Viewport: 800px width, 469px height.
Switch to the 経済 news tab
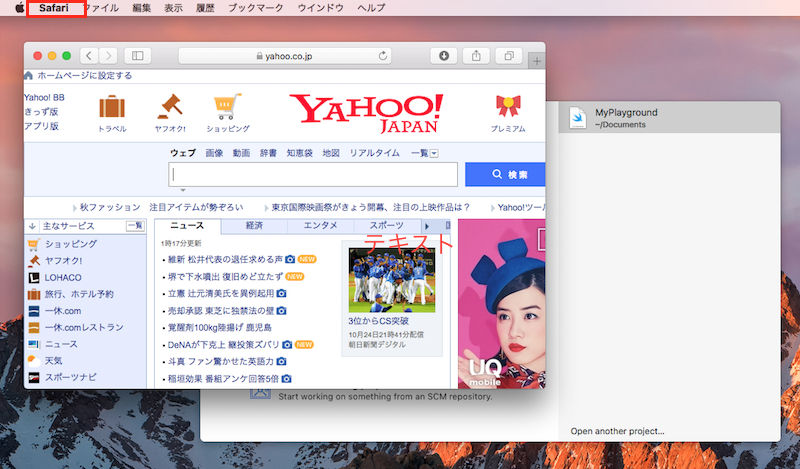pyautogui.click(x=254, y=226)
